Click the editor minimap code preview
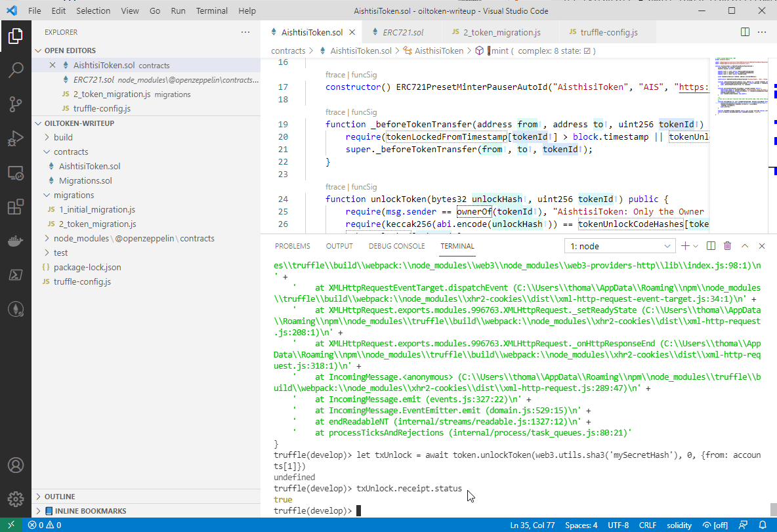 coord(740,86)
